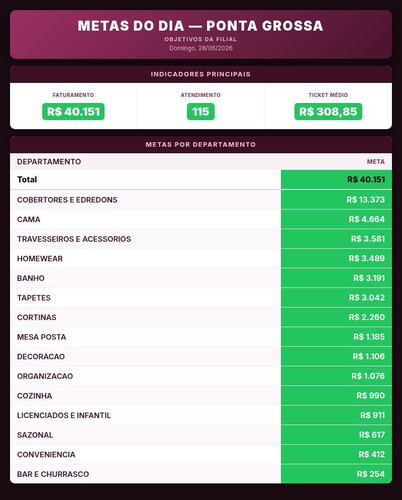The width and height of the screenshot is (402, 500).
Task: Click the ORGANIZACAO goal R$ 1.076
Action: tap(368, 376)
